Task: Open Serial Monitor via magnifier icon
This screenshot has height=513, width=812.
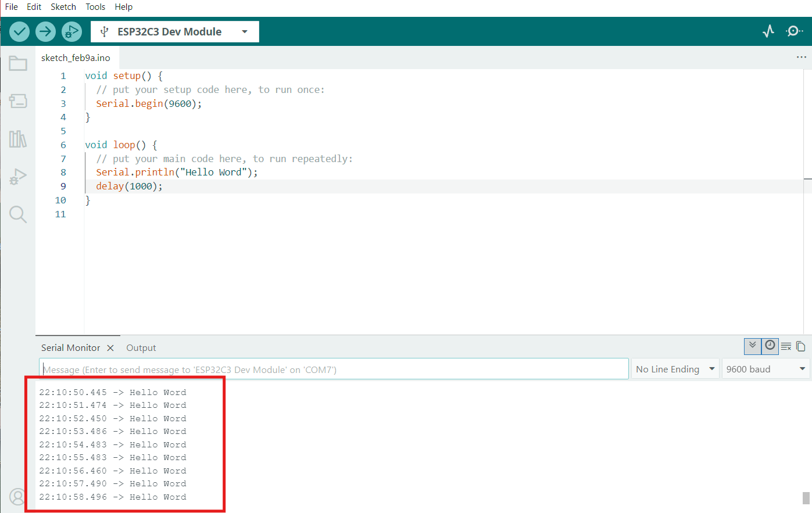Action: coord(794,31)
